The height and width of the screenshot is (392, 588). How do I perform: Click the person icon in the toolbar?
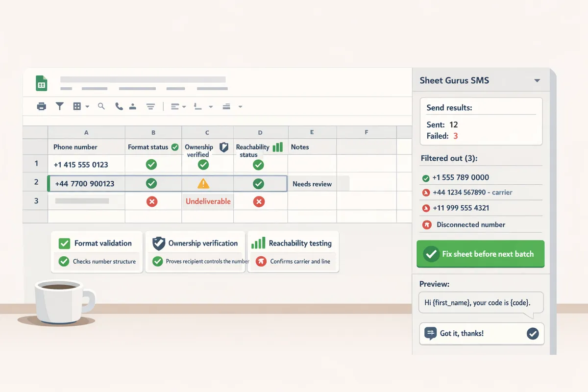(133, 106)
